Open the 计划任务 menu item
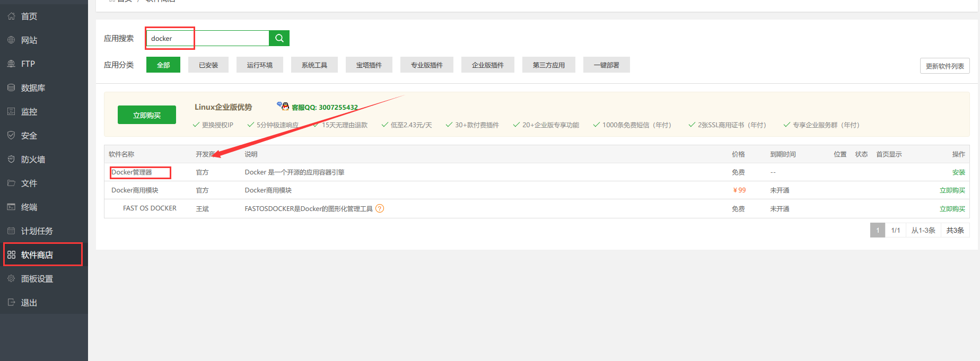980x361 pixels. coord(37,231)
